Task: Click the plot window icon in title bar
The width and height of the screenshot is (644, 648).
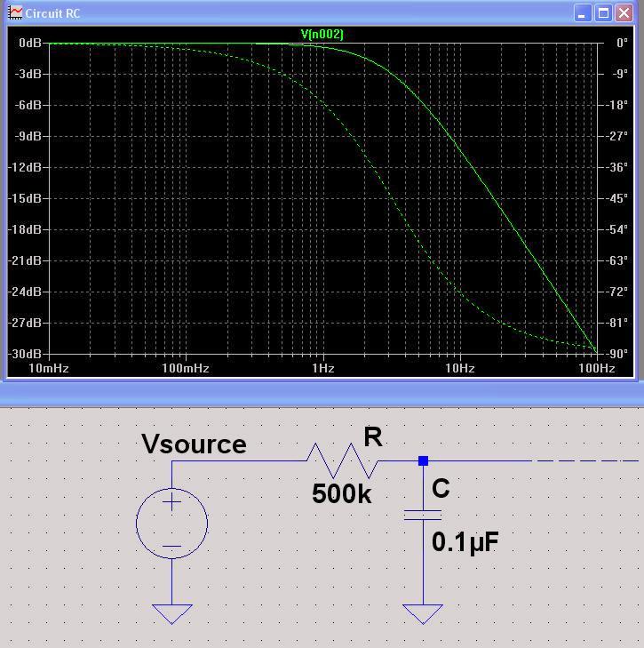Action: pos(16,13)
